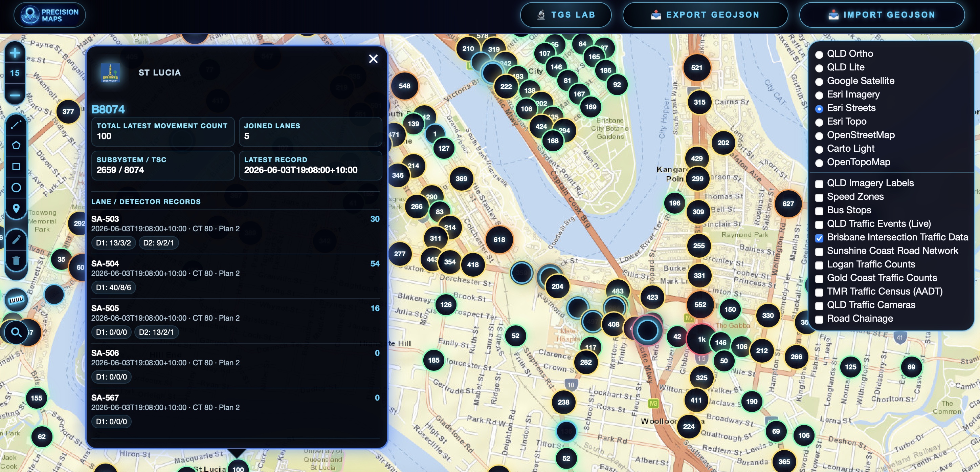Screen dimensions: 980x472
Task: Toggle the Speed Zones overlay
Action: [x=819, y=197]
